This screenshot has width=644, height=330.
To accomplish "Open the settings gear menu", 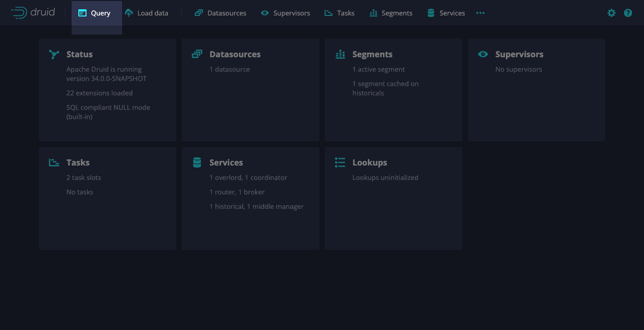I will click(x=611, y=13).
